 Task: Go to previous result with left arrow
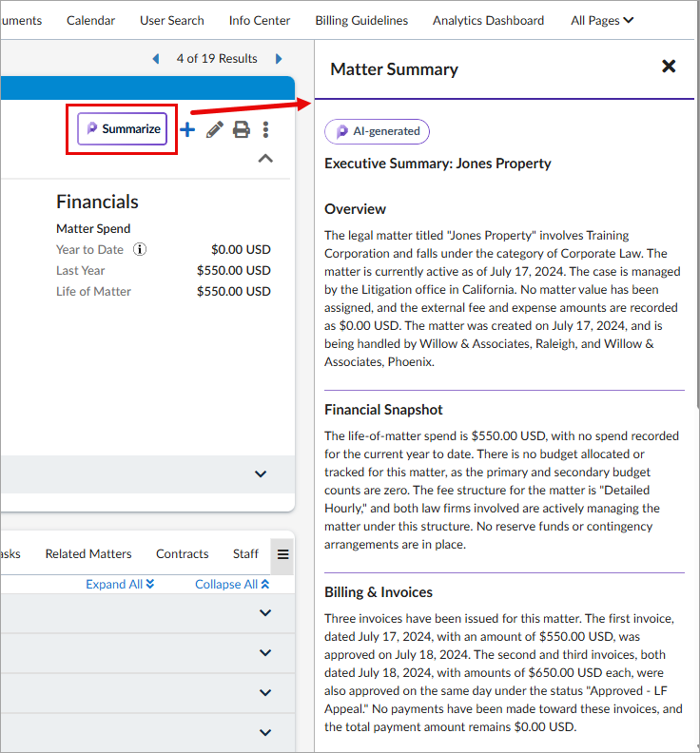point(156,59)
